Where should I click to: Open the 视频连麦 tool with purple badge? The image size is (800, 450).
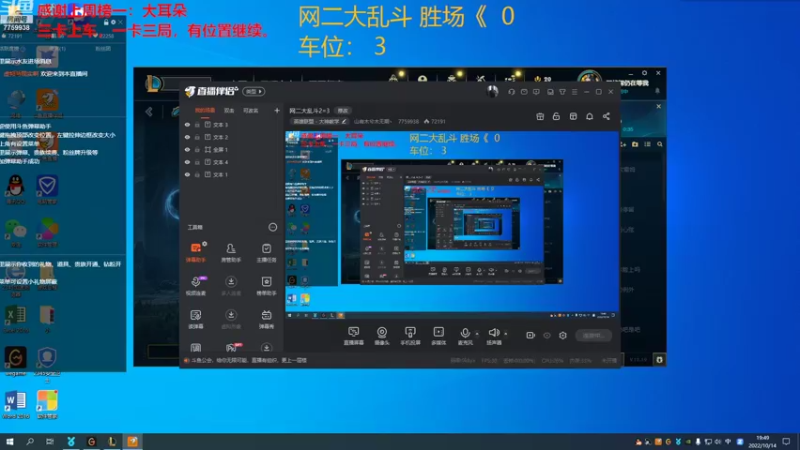[x=196, y=286]
